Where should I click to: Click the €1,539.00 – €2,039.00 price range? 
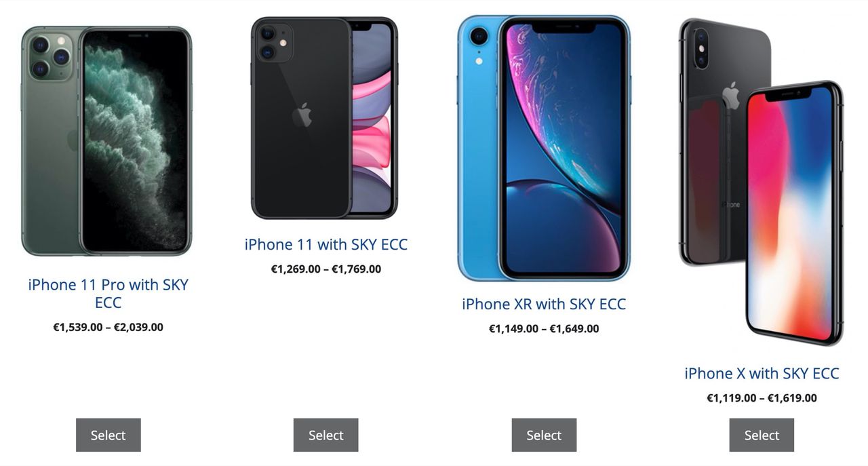point(108,327)
